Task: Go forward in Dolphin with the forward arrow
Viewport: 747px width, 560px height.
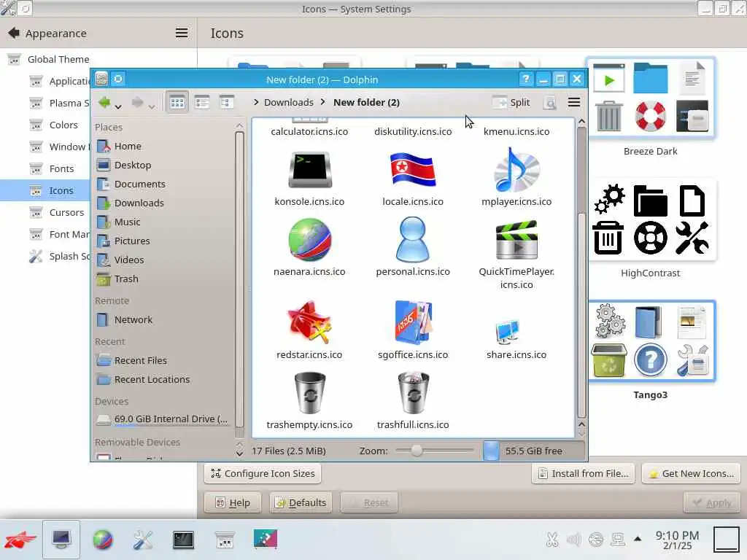Action: (x=137, y=102)
